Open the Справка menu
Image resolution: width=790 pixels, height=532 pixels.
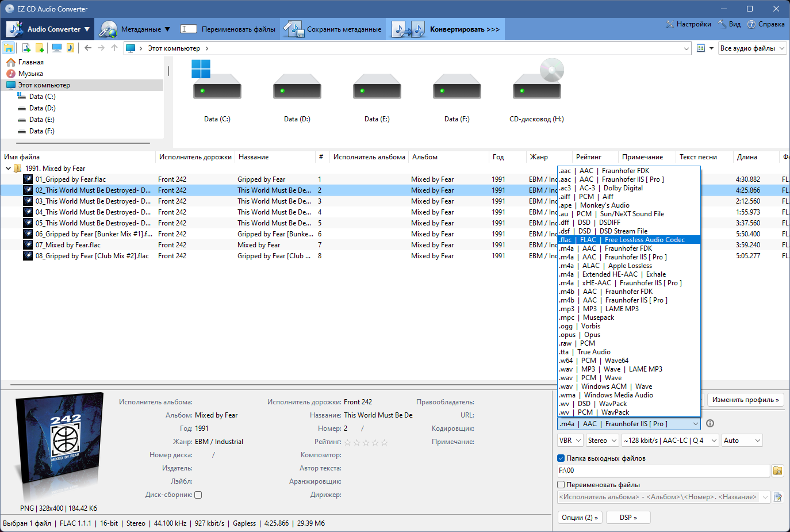pos(766,24)
